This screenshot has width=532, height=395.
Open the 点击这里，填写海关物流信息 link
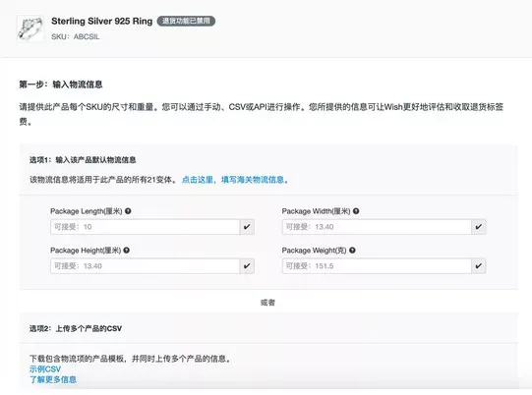235,180
